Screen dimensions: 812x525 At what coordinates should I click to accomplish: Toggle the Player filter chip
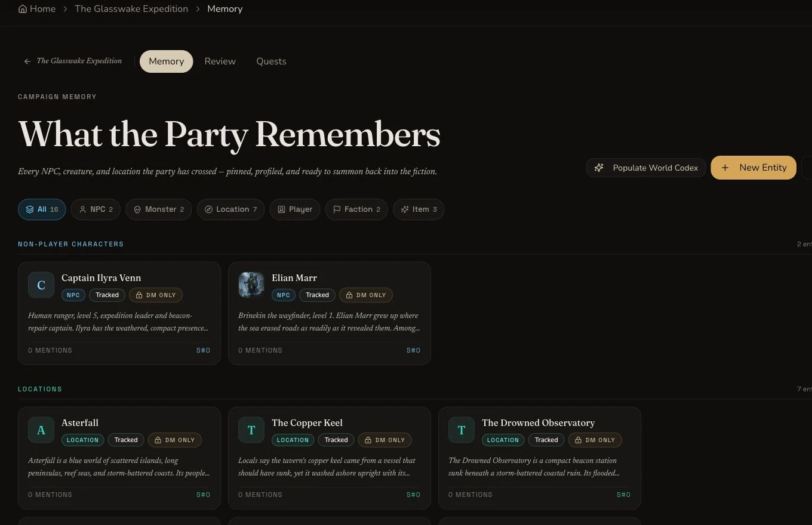point(295,209)
